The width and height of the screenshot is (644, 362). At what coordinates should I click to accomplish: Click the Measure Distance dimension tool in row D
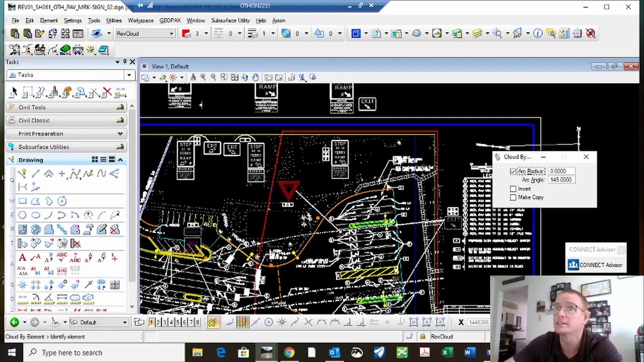click(22, 298)
